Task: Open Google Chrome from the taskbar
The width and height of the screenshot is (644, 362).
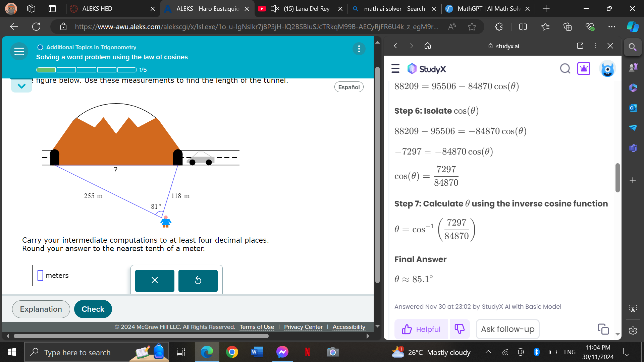Action: (232, 352)
